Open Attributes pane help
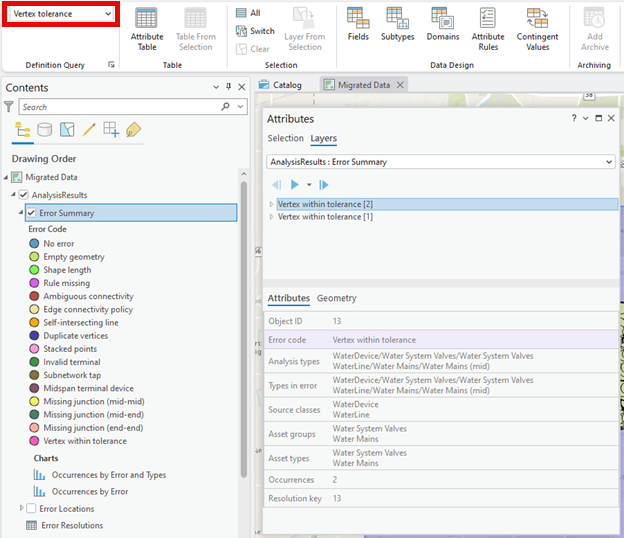 [574, 118]
